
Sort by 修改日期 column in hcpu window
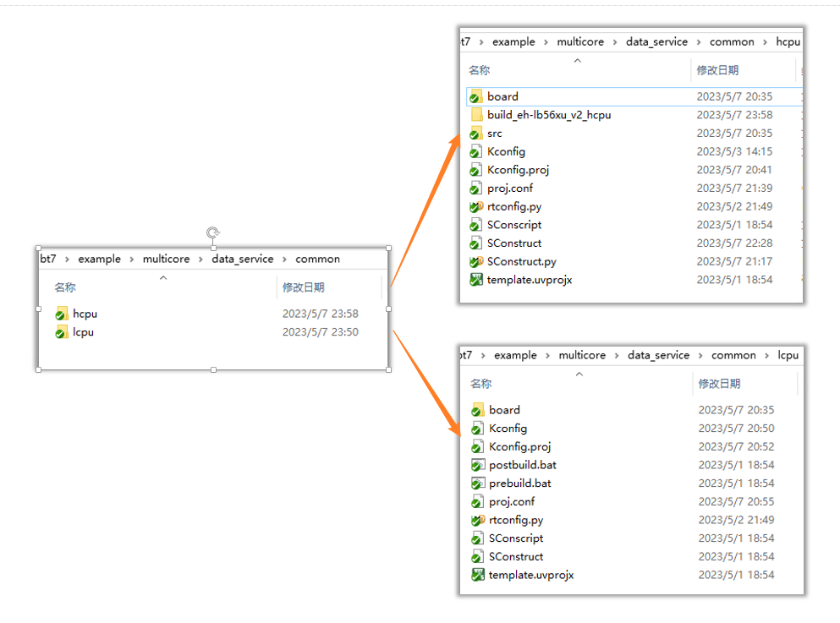[717, 70]
